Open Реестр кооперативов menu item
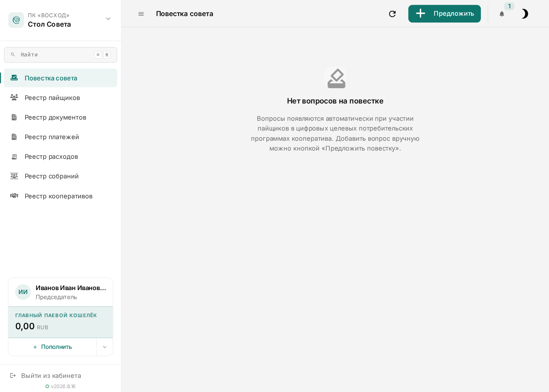549x392 pixels. [x=60, y=196]
